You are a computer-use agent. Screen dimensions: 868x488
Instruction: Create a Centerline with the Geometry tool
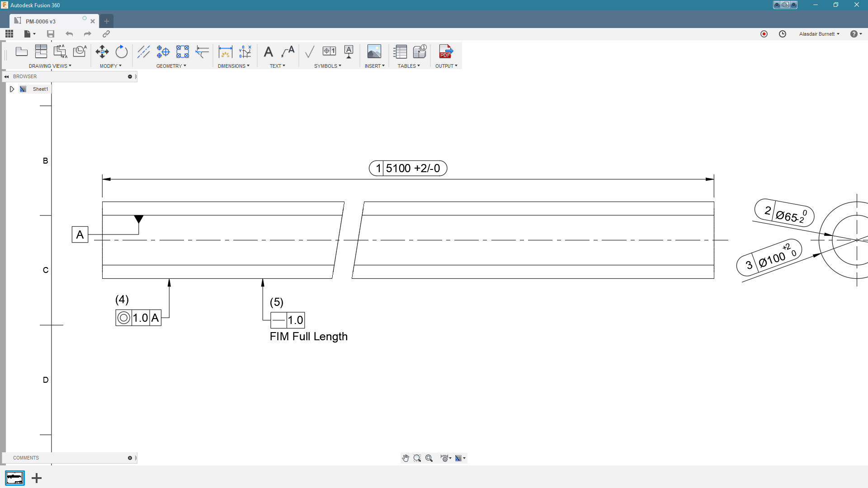pos(144,52)
